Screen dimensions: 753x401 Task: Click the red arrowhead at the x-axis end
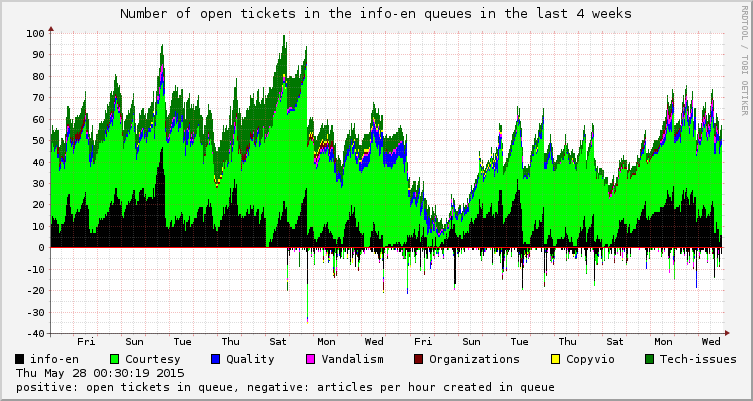727,333
